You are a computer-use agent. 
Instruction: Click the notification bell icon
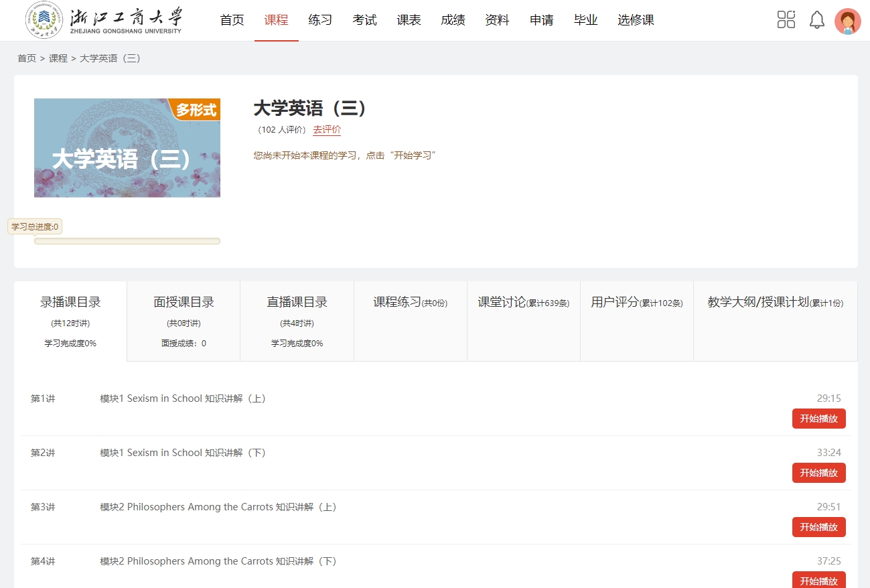coord(816,20)
